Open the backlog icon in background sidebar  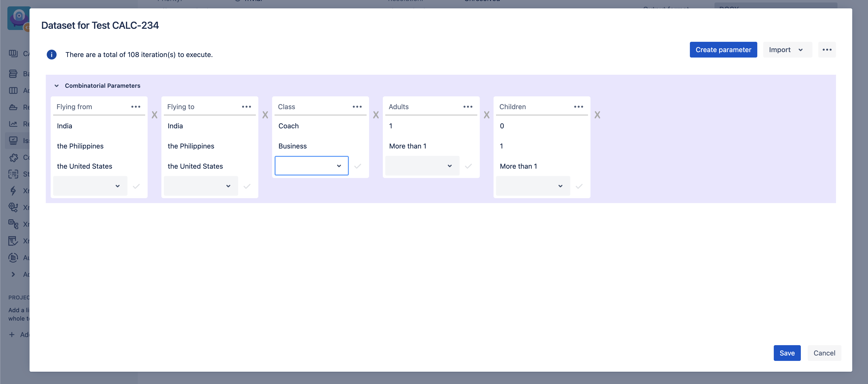(x=13, y=74)
